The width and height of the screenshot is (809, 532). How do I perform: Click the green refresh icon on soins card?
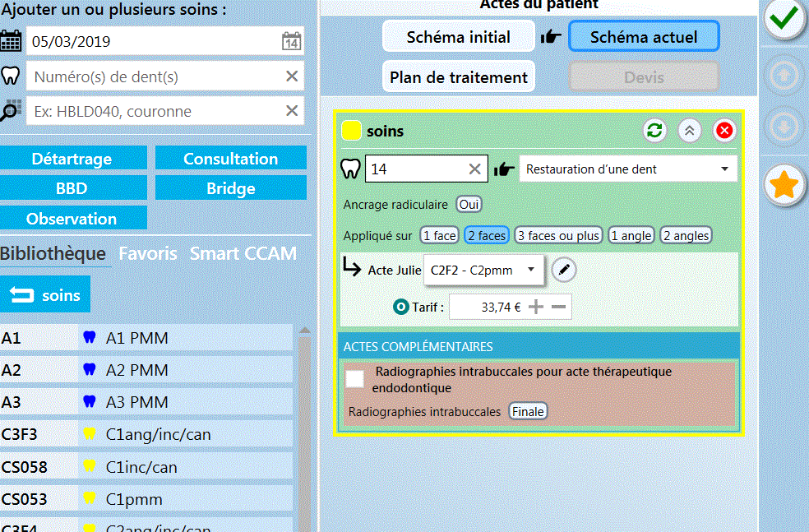[x=654, y=131]
